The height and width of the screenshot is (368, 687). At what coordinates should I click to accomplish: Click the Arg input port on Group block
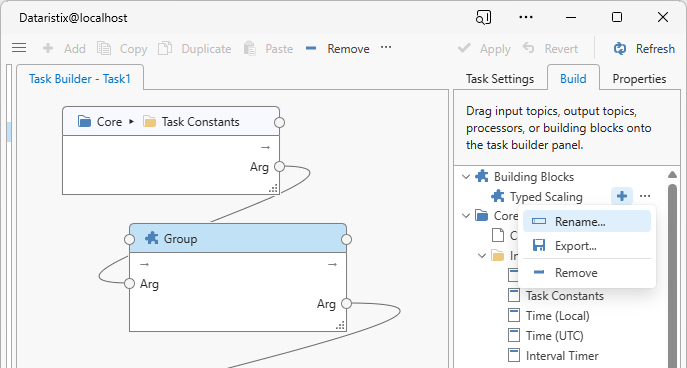129,283
